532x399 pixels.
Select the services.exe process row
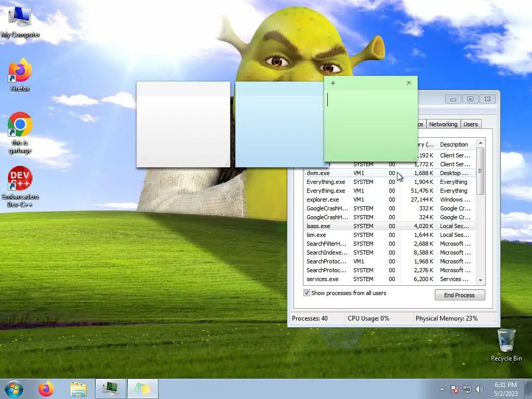390,279
